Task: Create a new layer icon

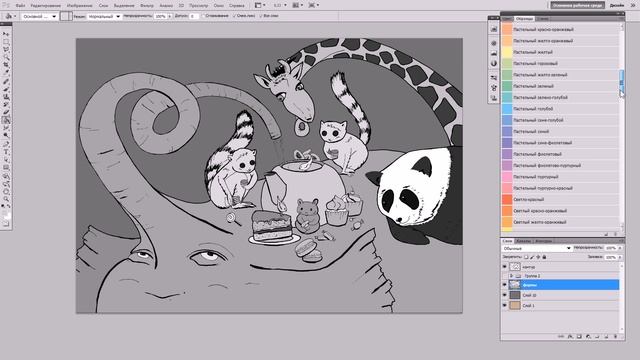Action: pyautogui.click(x=606, y=336)
